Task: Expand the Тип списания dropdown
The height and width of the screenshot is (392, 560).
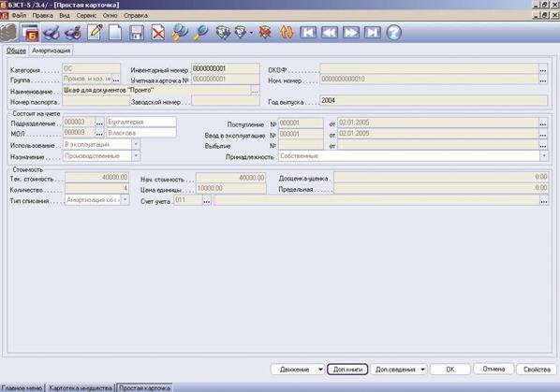Action: [x=125, y=200]
